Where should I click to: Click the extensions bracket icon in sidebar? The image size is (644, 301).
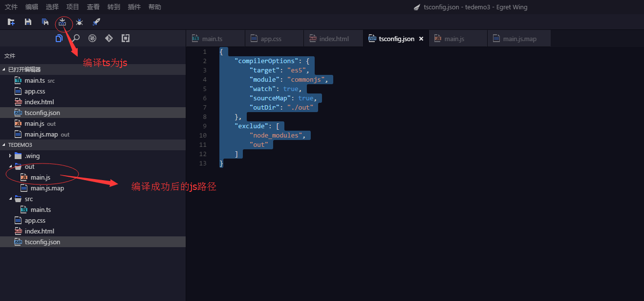125,38
